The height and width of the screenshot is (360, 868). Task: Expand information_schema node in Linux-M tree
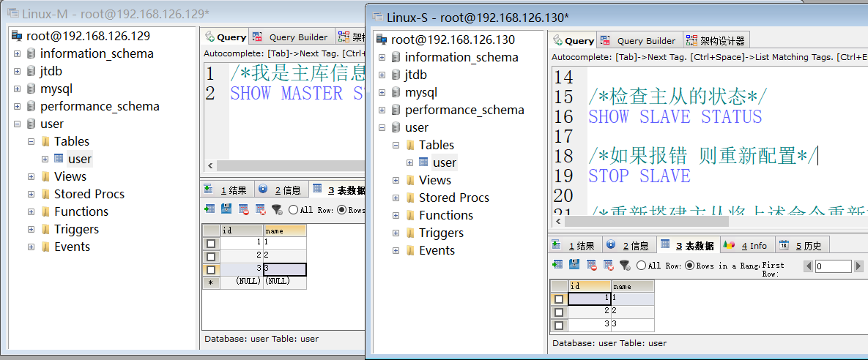point(17,54)
